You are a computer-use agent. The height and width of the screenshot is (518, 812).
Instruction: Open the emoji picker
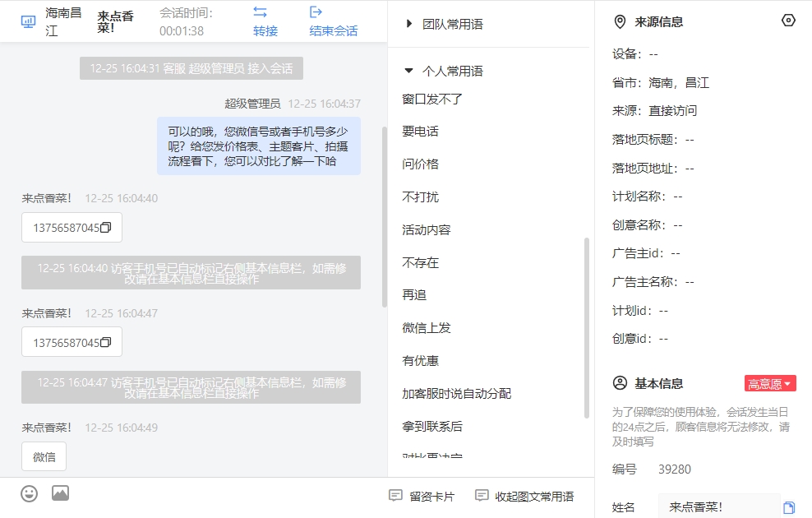pos(29,493)
